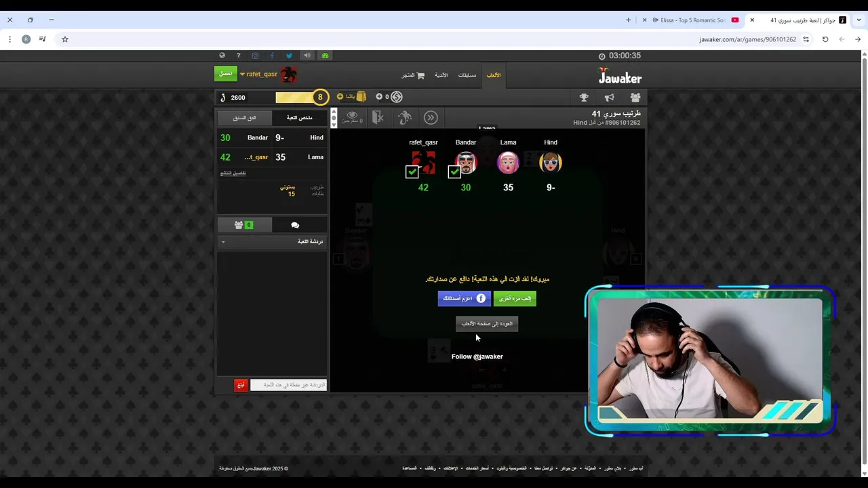This screenshot has width=868, height=488.
Task: Toggle the sound speaker icon
Action: tap(307, 56)
